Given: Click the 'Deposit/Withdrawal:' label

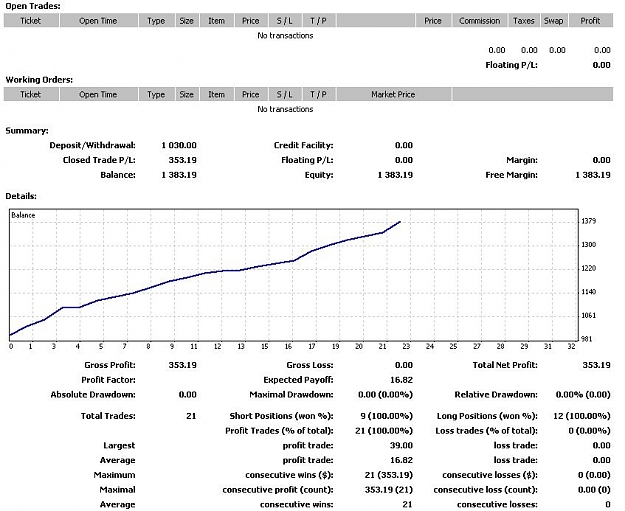Looking at the screenshot, I should 92,145.
